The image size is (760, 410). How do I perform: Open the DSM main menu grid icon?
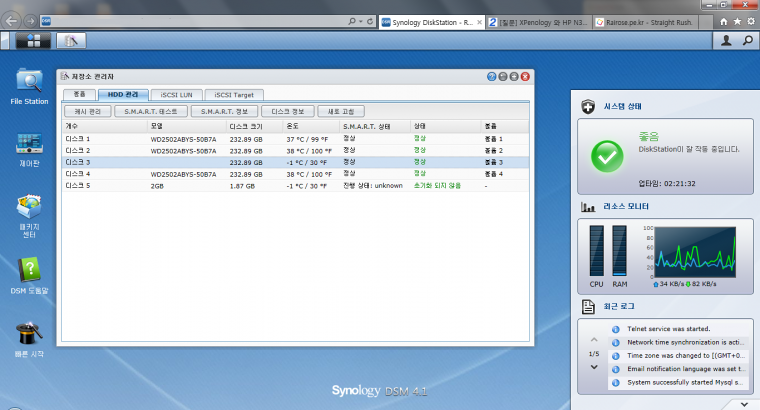(33, 41)
